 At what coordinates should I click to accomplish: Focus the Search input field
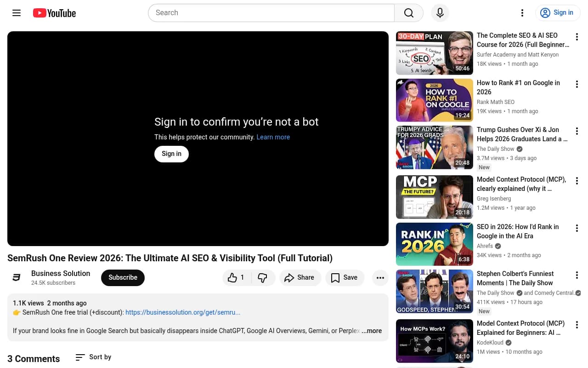pyautogui.click(x=271, y=13)
